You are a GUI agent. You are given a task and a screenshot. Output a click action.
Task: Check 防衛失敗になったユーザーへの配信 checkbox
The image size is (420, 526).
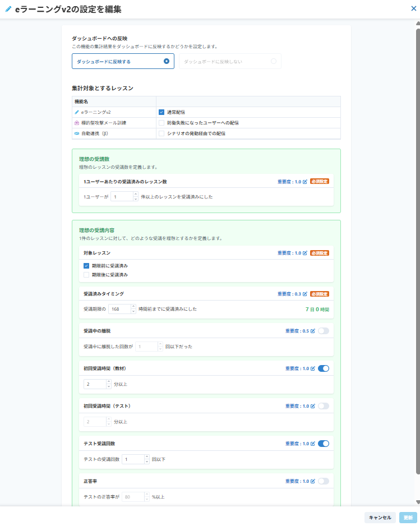point(161,123)
